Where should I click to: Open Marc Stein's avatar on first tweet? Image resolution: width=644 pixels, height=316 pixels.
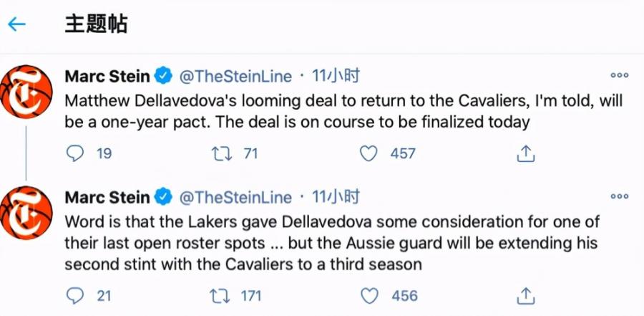point(27,91)
